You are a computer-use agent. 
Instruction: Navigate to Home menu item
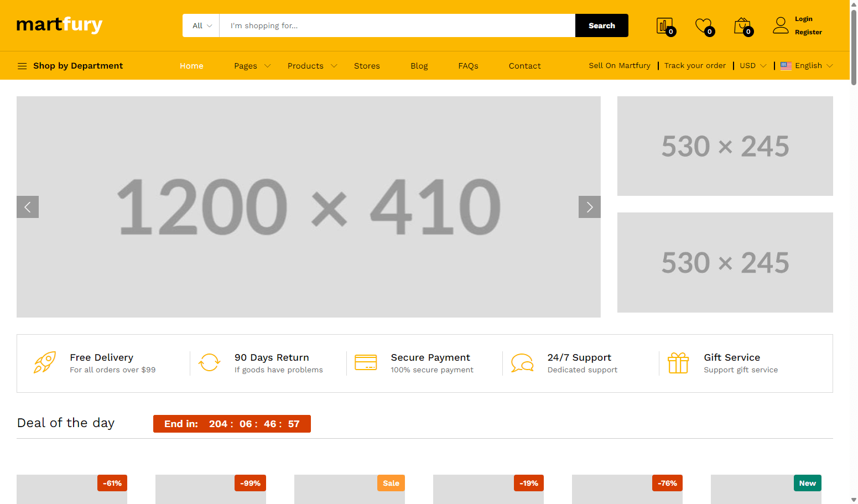click(191, 66)
